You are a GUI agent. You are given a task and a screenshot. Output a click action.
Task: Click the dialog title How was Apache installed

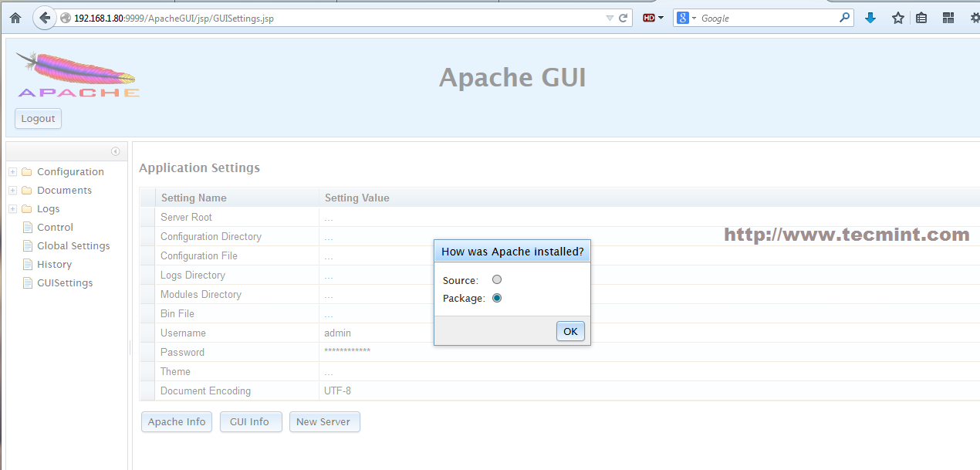click(512, 252)
